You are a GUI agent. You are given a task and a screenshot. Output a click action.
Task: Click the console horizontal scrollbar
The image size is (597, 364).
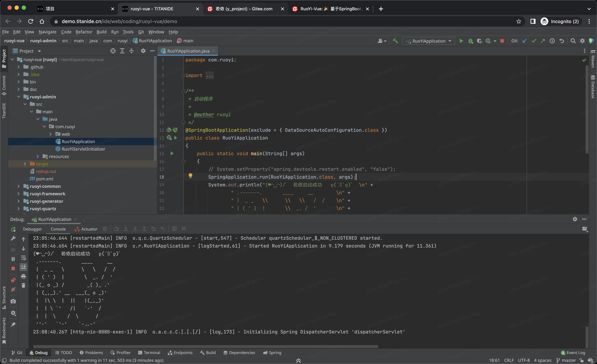click(x=205, y=347)
